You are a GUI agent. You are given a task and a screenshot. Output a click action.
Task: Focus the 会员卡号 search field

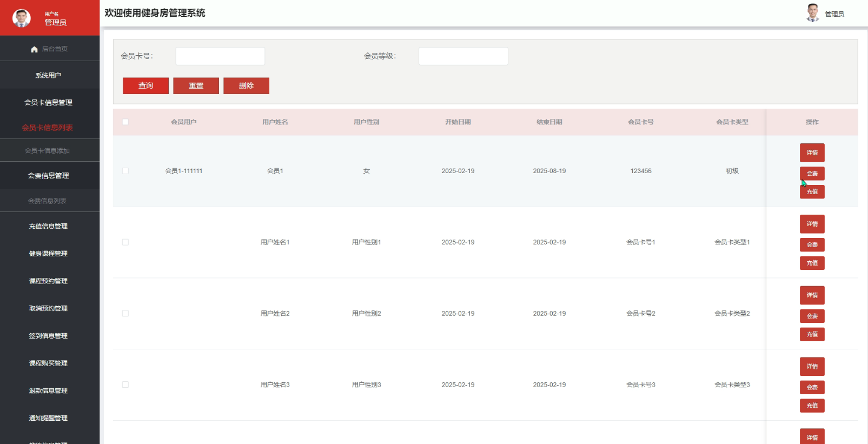pos(220,56)
